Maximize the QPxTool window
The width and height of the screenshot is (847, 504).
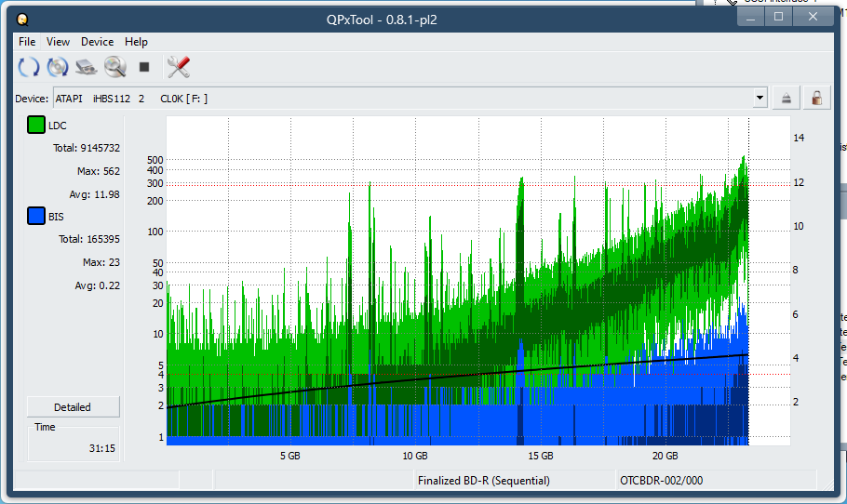click(x=778, y=17)
